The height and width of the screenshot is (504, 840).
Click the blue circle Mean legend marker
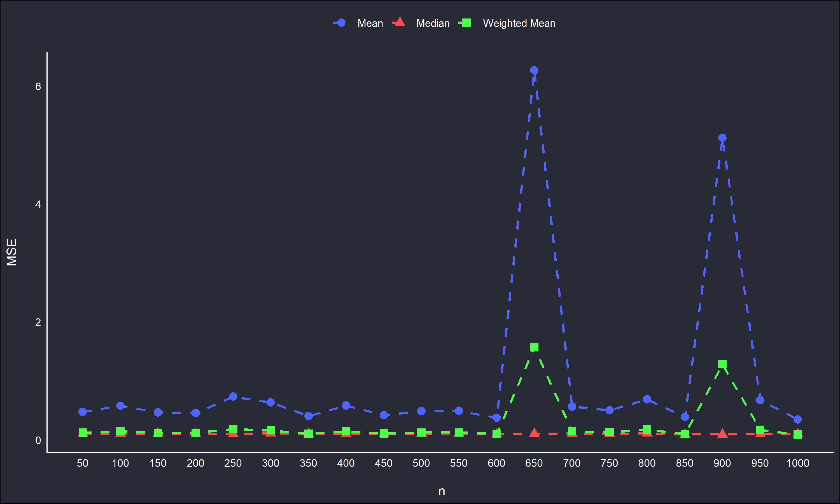pyautogui.click(x=341, y=23)
